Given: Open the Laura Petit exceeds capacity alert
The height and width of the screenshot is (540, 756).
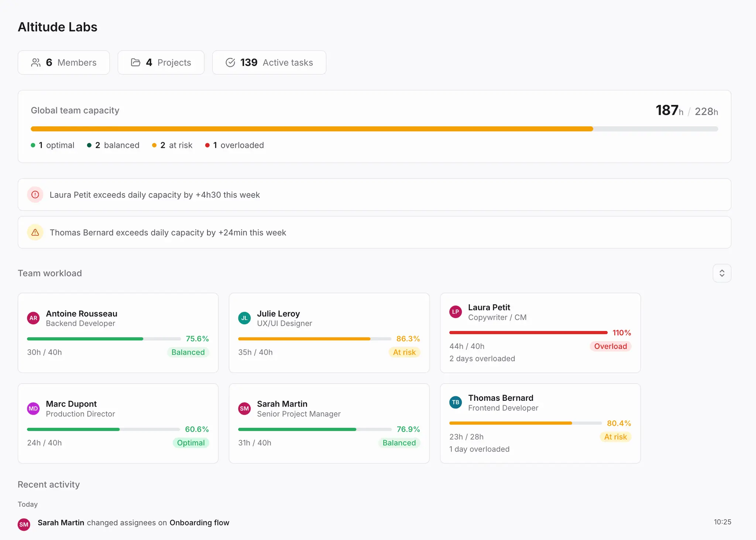Looking at the screenshot, I should (374, 195).
